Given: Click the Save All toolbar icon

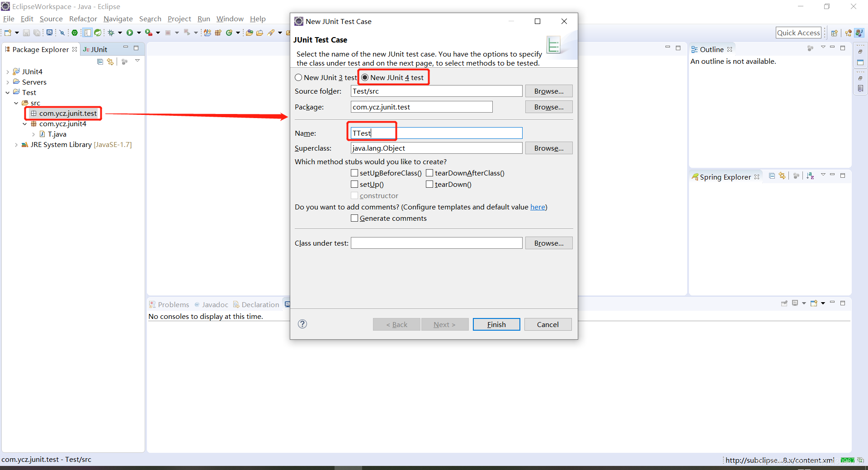Looking at the screenshot, I should tap(37, 33).
